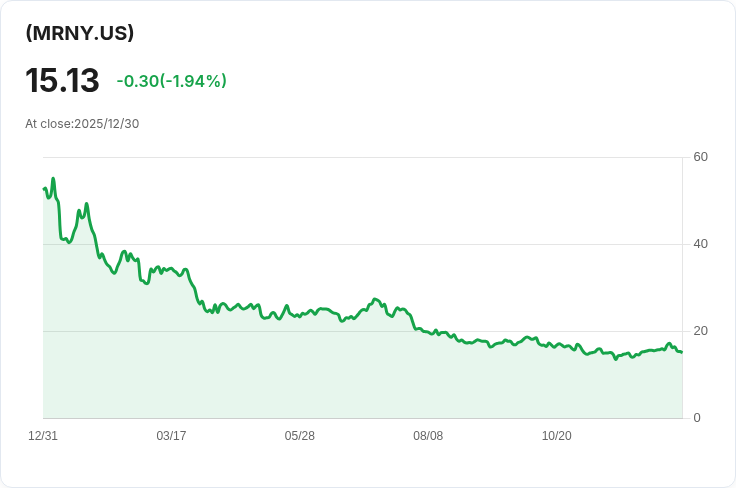This screenshot has height=488, width=736.
Task: Click the 20 y-axis tick label
Action: [700, 331]
